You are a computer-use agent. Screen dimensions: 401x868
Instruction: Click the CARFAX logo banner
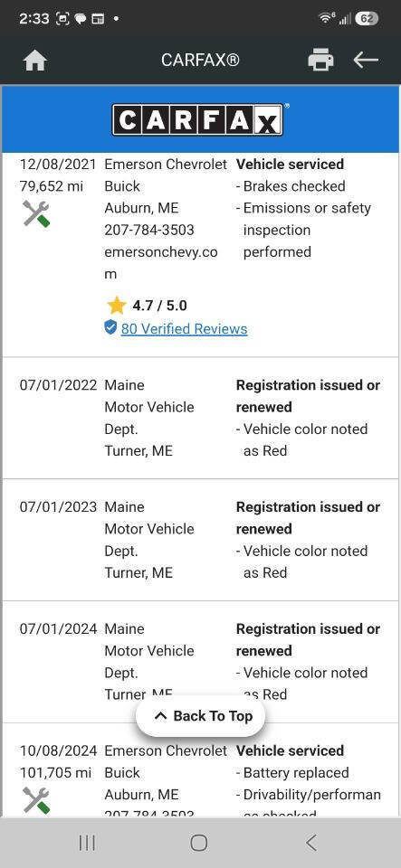click(201, 119)
